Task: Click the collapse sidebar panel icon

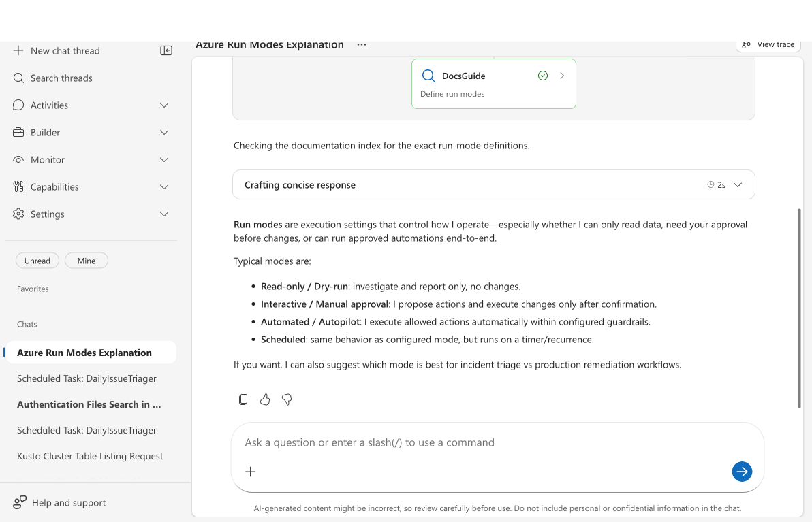Action: [166, 50]
